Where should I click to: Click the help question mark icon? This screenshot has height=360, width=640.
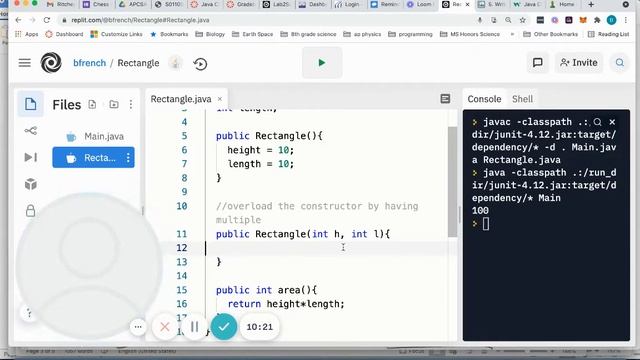click(29, 313)
